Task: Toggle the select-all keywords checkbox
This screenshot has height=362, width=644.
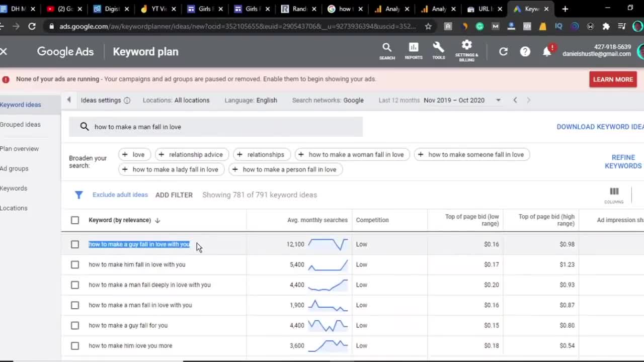Action: pos(75,220)
